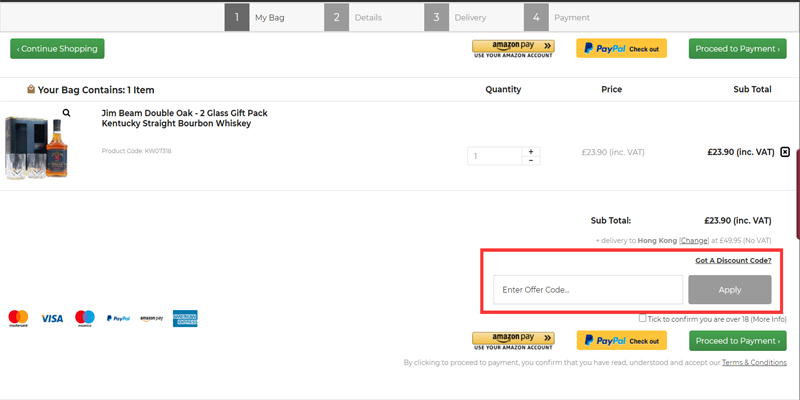Click the top Amazon Pay button
Screen dimensions: 800x400
513,48
